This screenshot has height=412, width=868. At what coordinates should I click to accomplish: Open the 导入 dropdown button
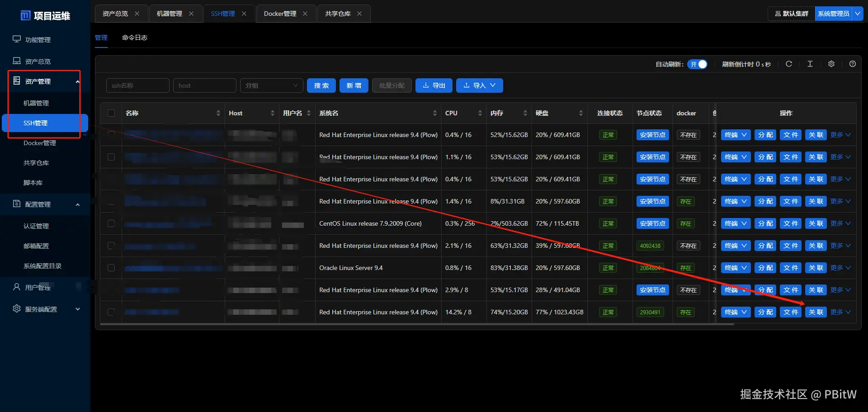point(480,85)
